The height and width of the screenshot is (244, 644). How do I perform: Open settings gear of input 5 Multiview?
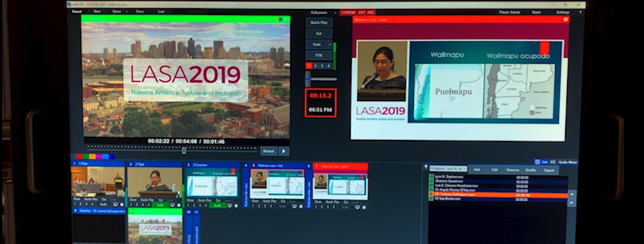301,207
